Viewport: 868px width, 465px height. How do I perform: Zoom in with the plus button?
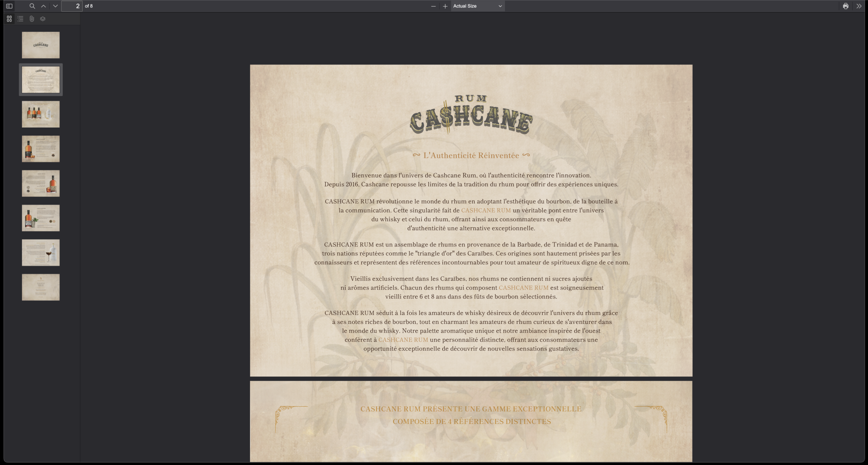[445, 6]
